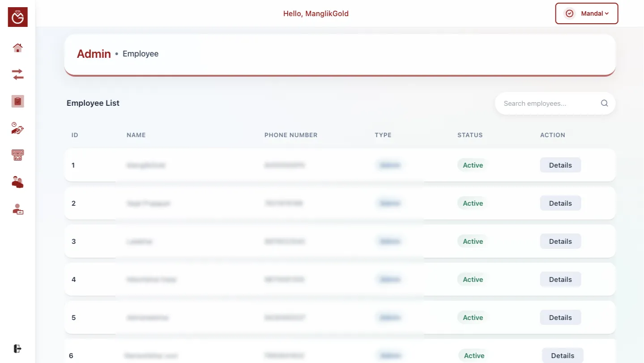Click the Employee breadcrumb label
This screenshot has height=363, width=644.
141,54
